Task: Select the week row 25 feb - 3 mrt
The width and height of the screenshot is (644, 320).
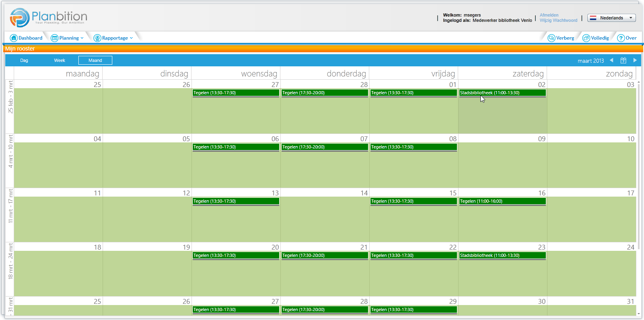Action: pyautogui.click(x=10, y=107)
